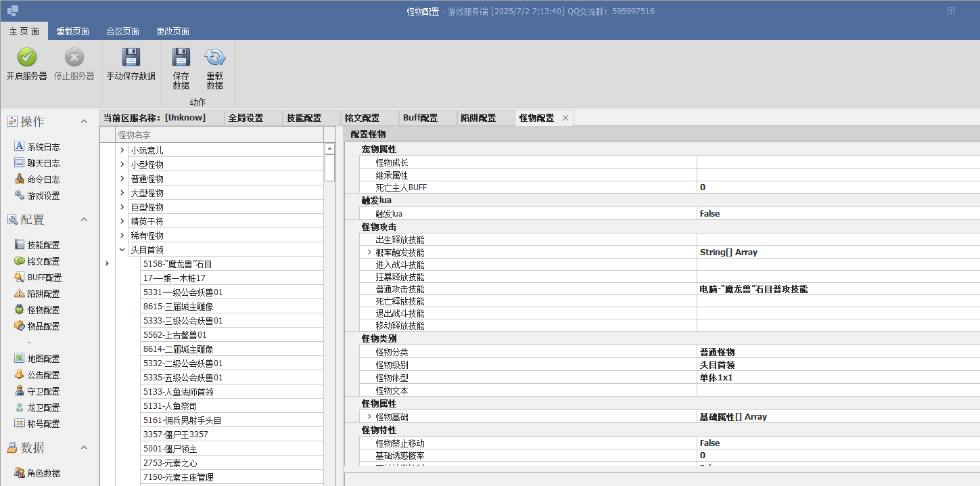Open 公告配置 from the sidebar
The height and width of the screenshot is (486, 980).
(x=37, y=375)
